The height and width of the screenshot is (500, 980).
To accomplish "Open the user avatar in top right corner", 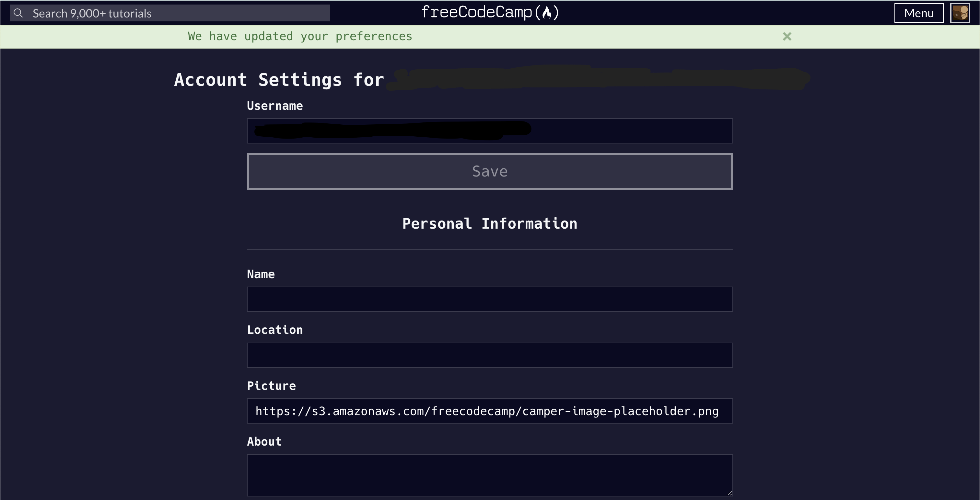I will click(960, 13).
